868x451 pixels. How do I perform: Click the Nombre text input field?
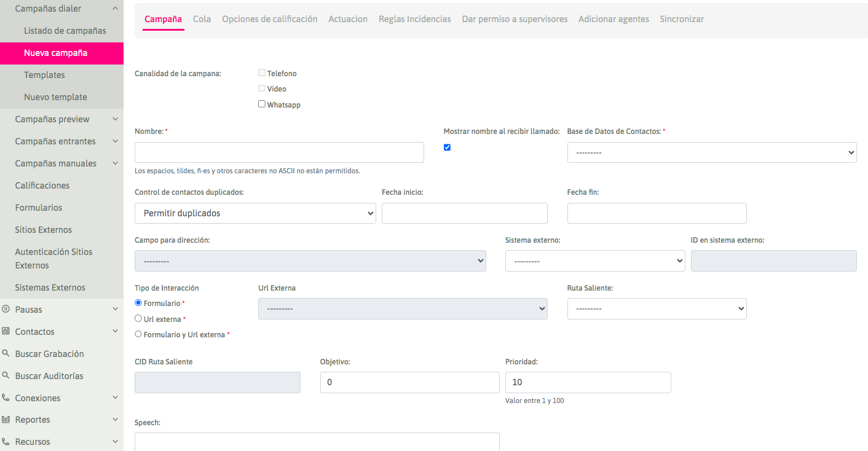coord(279,152)
